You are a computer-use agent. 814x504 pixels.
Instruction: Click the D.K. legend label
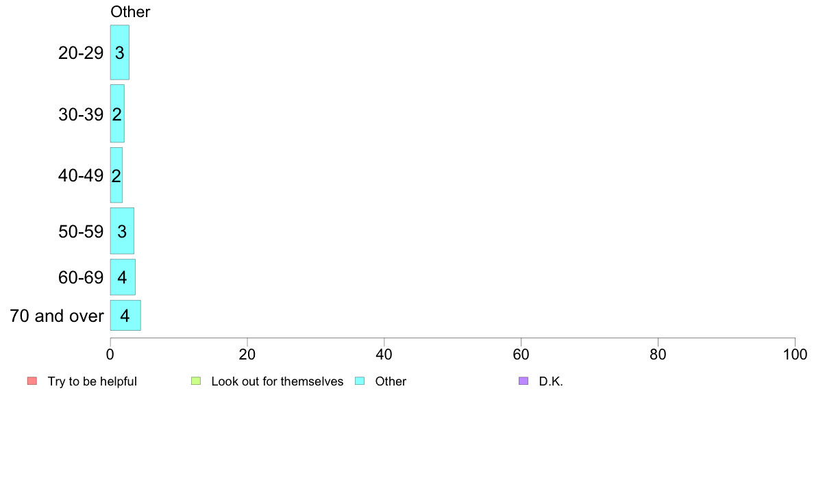pos(551,381)
